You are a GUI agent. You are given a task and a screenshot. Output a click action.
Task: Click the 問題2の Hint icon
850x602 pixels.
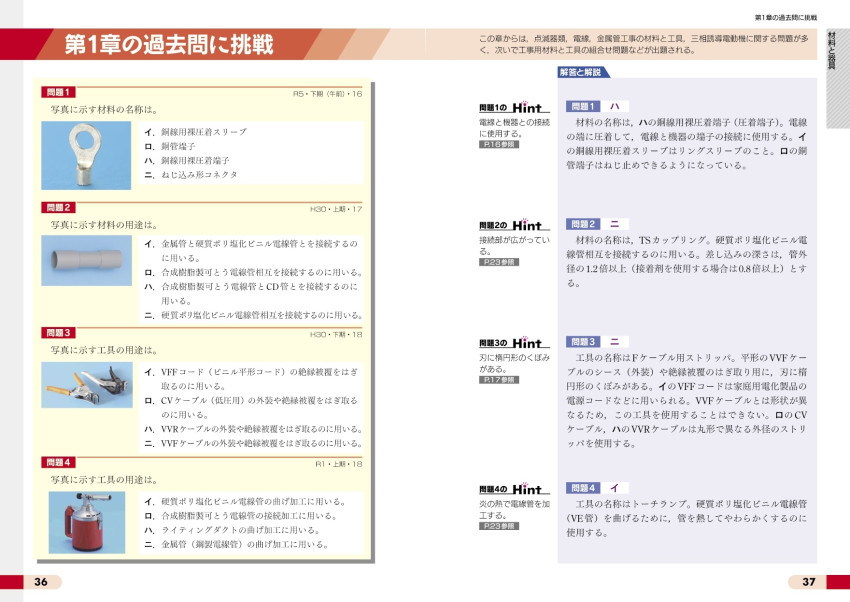coord(513,226)
